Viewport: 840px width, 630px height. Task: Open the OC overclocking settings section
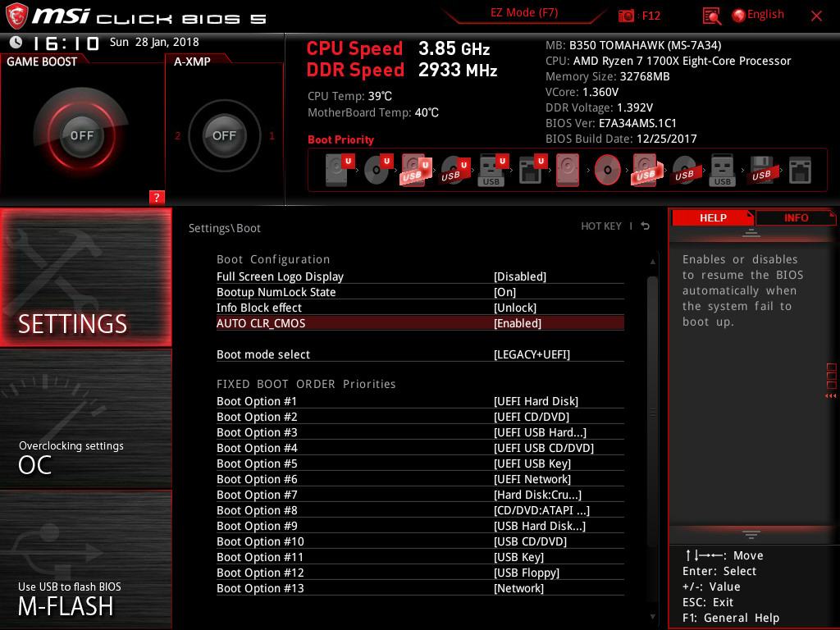click(x=85, y=419)
